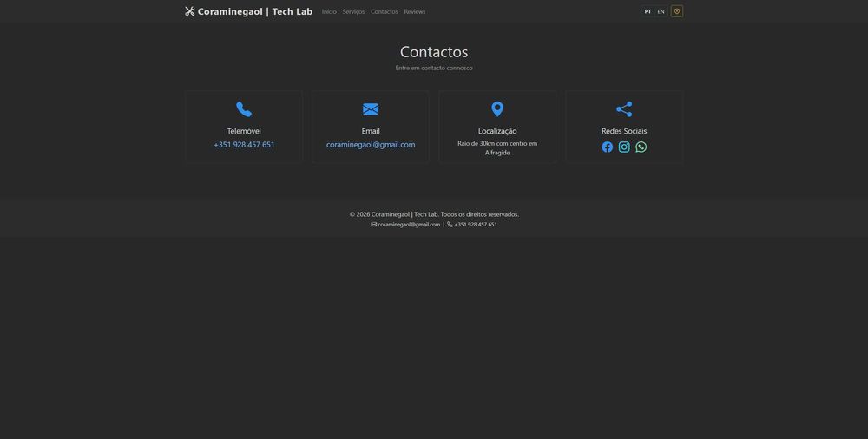The height and width of the screenshot is (439, 868).
Task: Click the map pin icon in the Localização card
Action: click(497, 109)
